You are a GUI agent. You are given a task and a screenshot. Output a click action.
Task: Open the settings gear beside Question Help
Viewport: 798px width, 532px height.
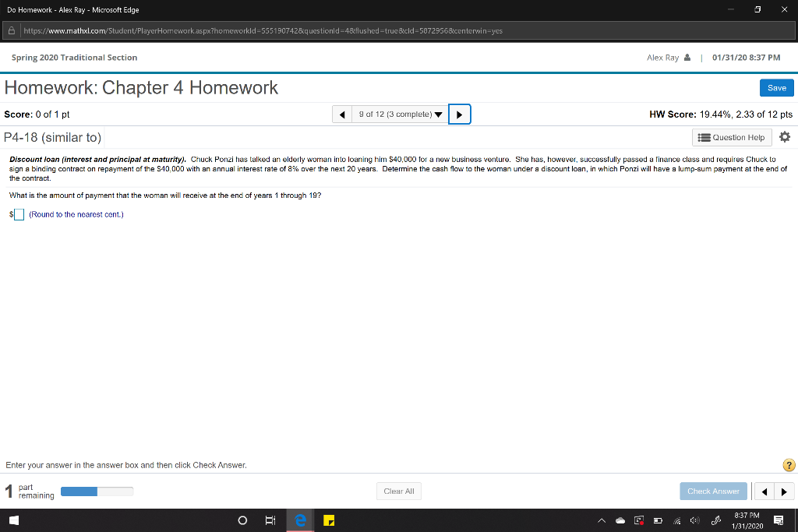pos(785,137)
